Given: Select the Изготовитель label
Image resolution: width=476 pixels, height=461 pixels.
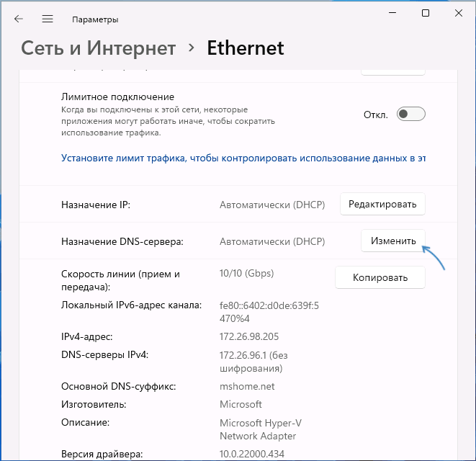Looking at the screenshot, I should (x=94, y=404).
